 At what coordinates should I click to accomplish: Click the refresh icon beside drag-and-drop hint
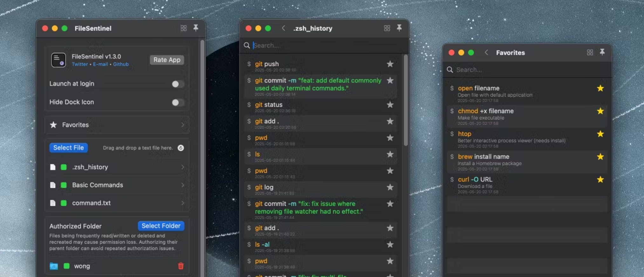pyautogui.click(x=181, y=148)
